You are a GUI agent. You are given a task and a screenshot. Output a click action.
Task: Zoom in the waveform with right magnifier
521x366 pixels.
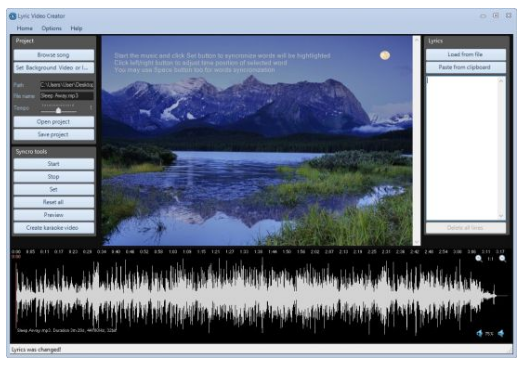(x=502, y=258)
